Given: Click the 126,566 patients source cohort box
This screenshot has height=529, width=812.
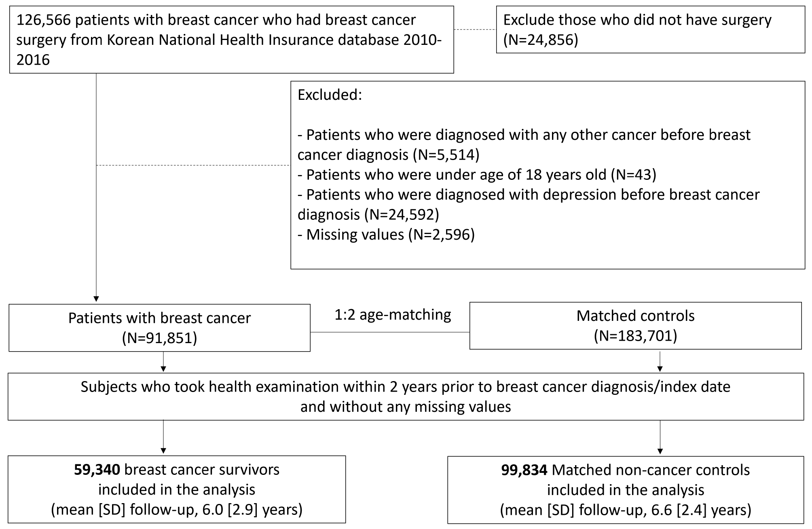Looking at the screenshot, I should 231,40.
